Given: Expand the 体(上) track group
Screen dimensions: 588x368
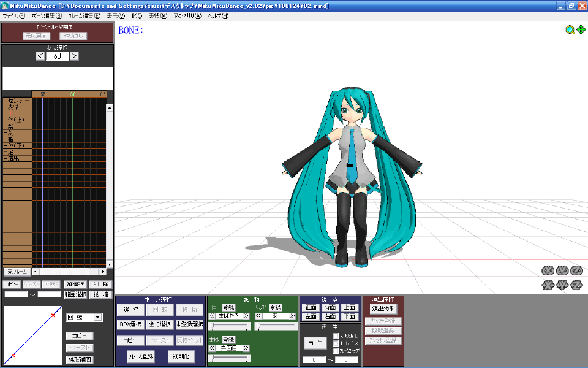Looking at the screenshot, I should [6, 120].
